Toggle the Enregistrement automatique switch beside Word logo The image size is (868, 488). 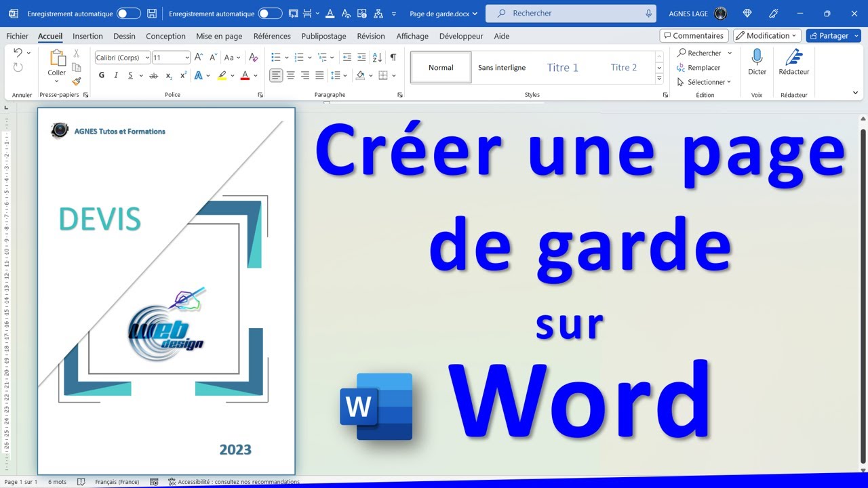coord(129,14)
